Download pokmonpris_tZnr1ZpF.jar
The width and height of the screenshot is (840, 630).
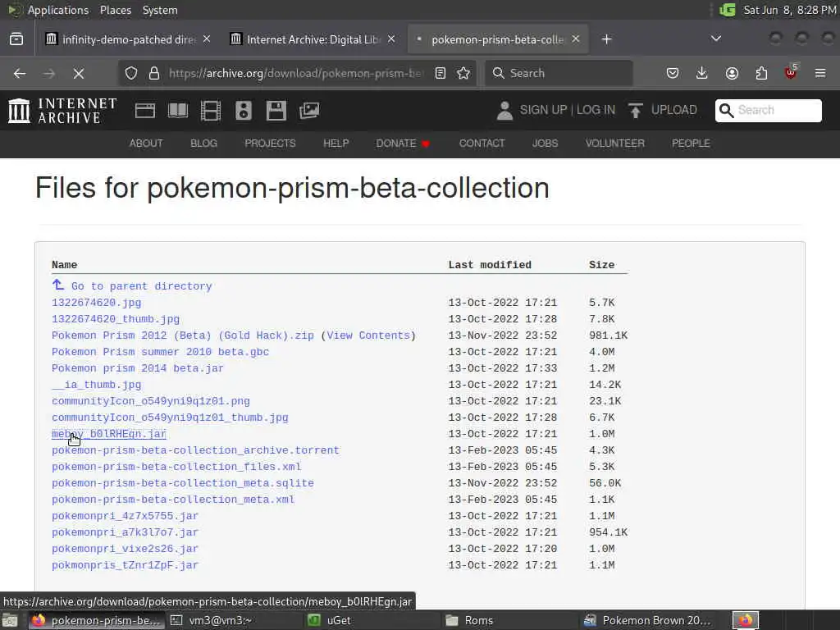[x=125, y=565]
